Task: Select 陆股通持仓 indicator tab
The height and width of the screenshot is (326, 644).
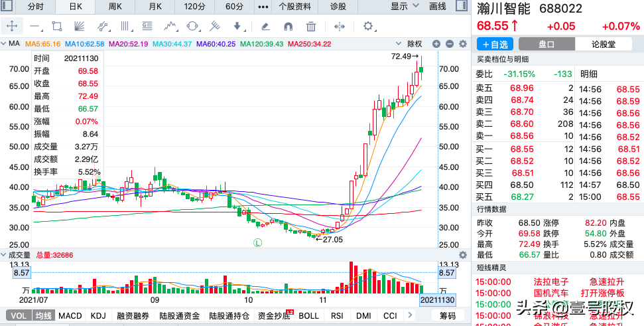Action: (x=229, y=316)
